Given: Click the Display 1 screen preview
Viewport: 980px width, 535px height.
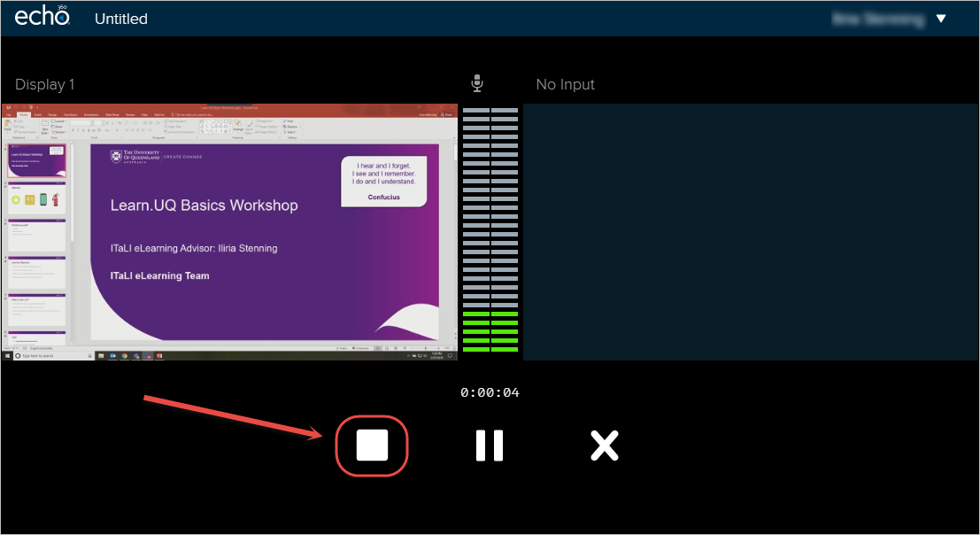Looking at the screenshot, I should click(x=229, y=232).
